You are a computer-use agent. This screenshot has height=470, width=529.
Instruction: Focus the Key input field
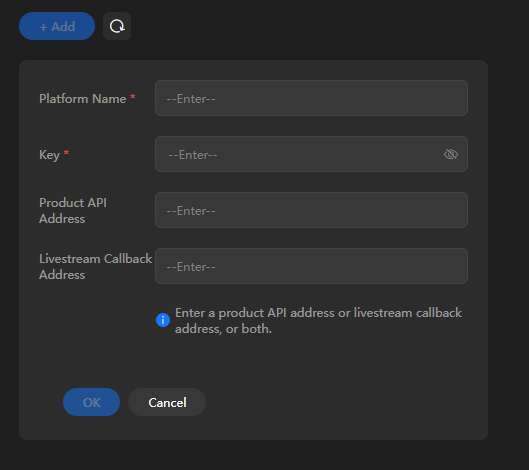311,154
